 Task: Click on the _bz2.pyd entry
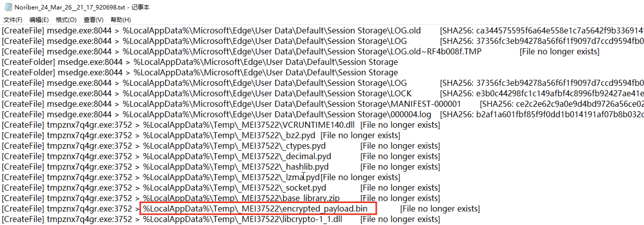coord(300,135)
